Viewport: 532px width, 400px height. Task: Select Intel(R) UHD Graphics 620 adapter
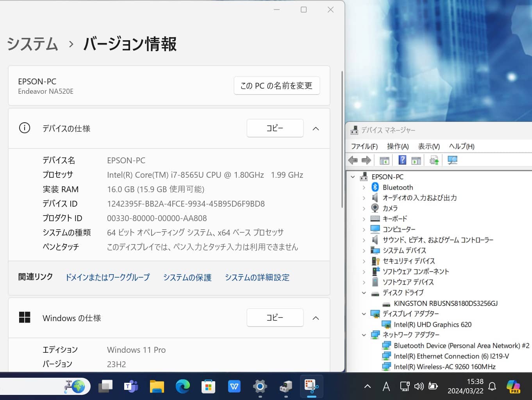432,325
